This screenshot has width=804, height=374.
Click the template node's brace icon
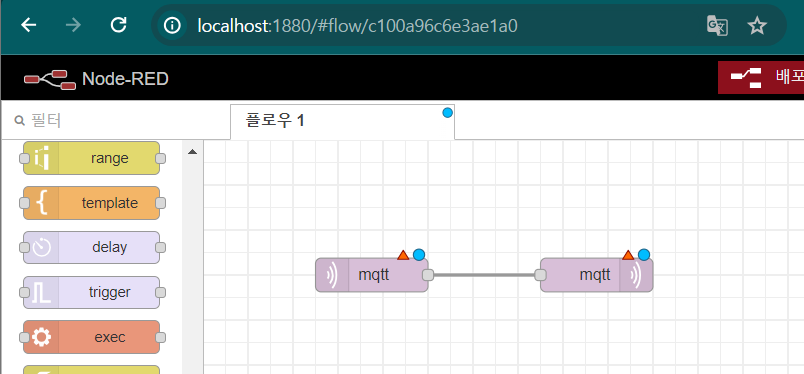pyautogui.click(x=43, y=203)
